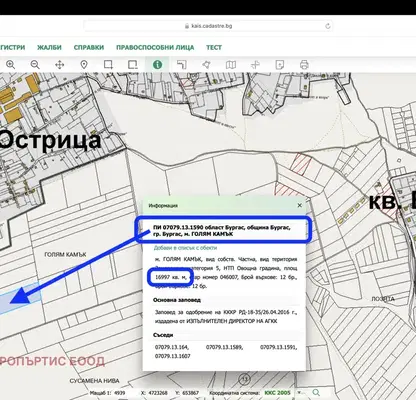This screenshot has width=416, height=400.
Task: Open the coordinate system dropdown arrow
Action: click(x=299, y=393)
